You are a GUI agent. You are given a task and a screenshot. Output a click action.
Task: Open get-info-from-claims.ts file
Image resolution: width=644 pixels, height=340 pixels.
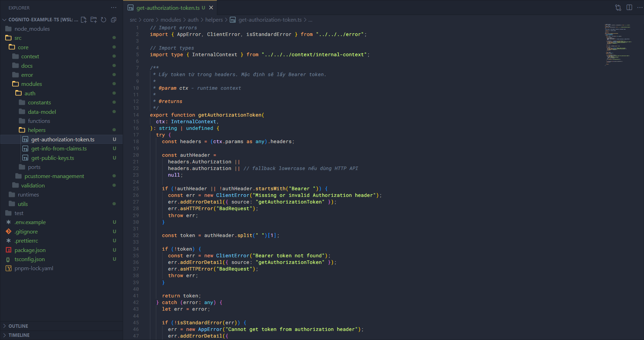point(59,149)
